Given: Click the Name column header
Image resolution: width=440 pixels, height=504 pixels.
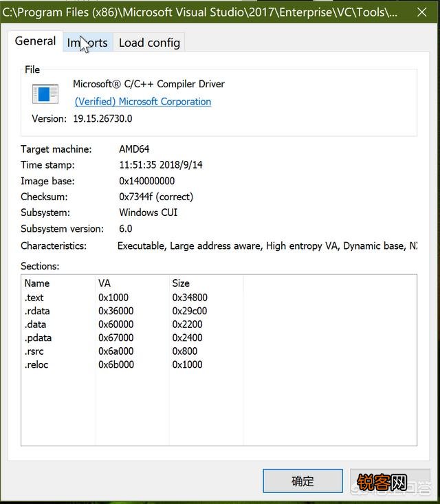Looking at the screenshot, I should tap(58, 283).
